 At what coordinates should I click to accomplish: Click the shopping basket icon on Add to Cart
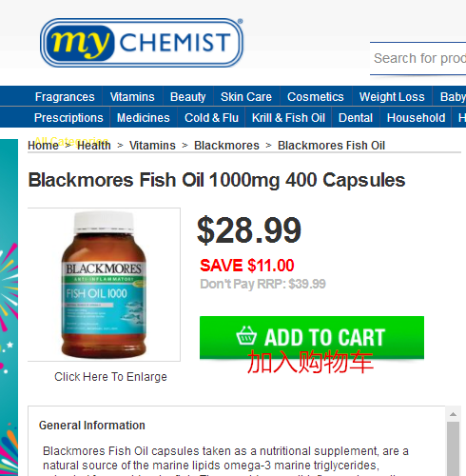(x=246, y=336)
